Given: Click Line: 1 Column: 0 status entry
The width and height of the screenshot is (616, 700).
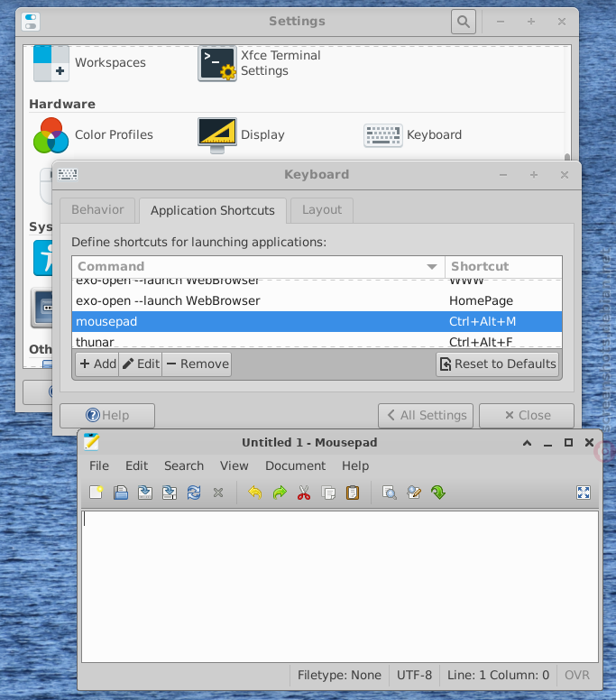Looking at the screenshot, I should (498, 675).
